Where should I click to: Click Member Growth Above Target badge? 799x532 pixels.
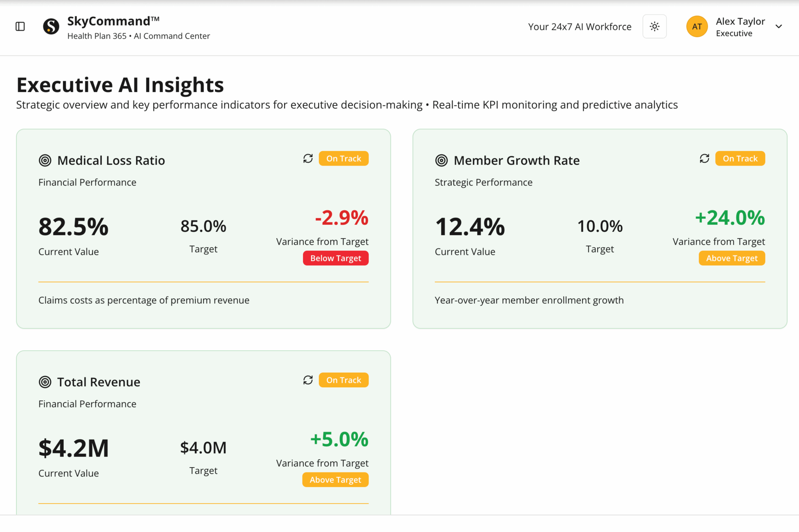pyautogui.click(x=732, y=258)
